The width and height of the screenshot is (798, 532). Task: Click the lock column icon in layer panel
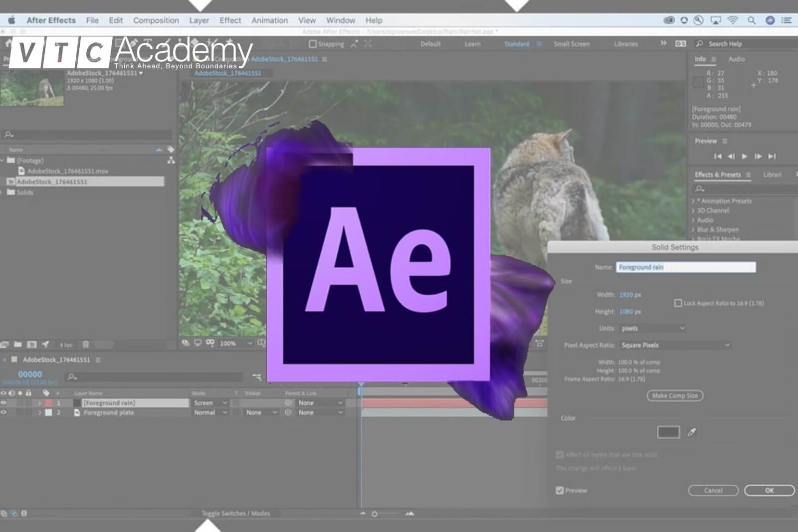tap(29, 393)
